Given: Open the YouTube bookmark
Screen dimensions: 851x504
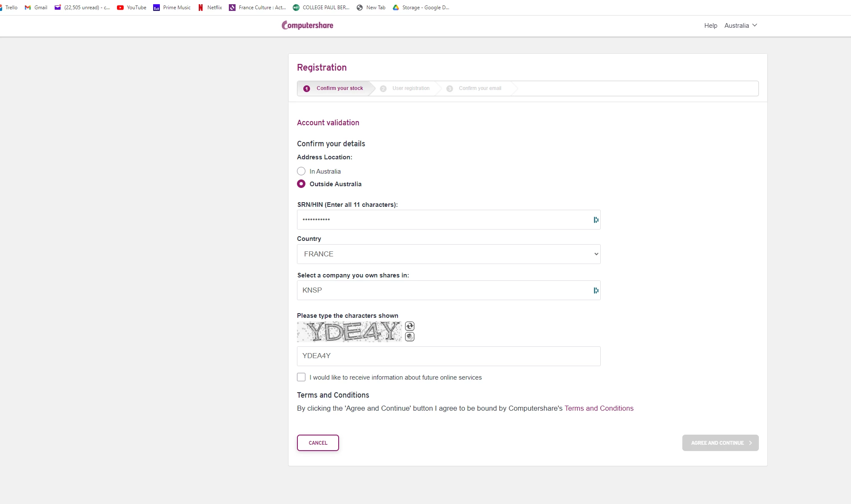Looking at the screenshot, I should coord(132,8).
